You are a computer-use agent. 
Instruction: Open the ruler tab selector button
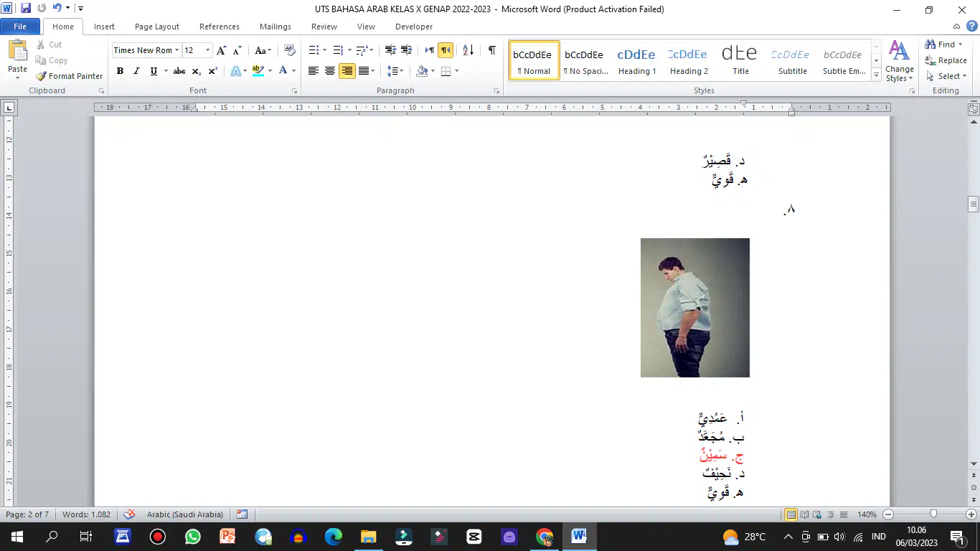(9, 108)
